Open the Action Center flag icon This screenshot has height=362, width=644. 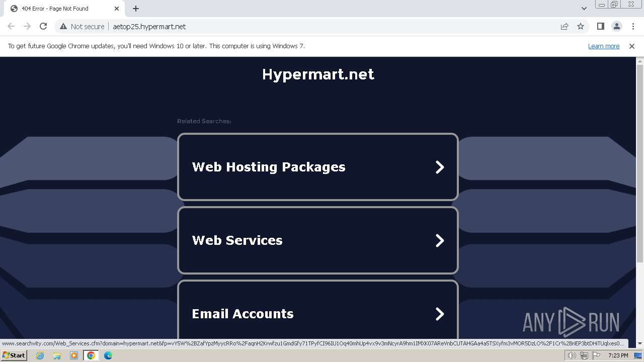[x=596, y=355]
